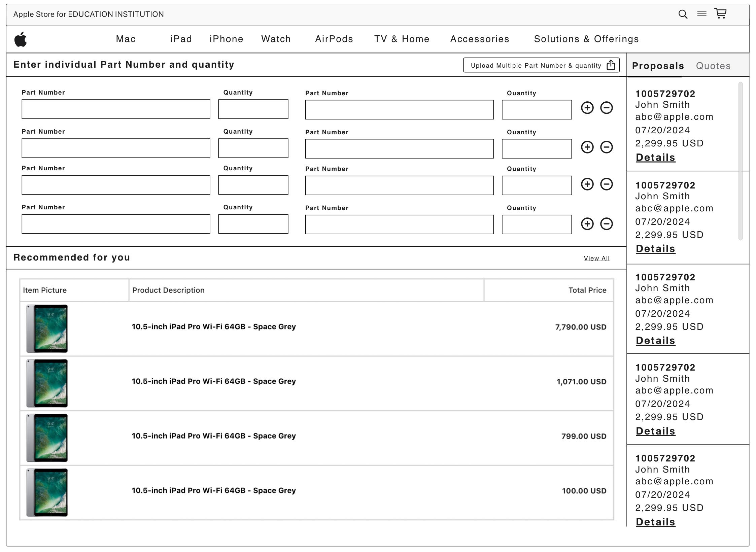
Task: Open the hamburger menu icon
Action: (701, 13)
